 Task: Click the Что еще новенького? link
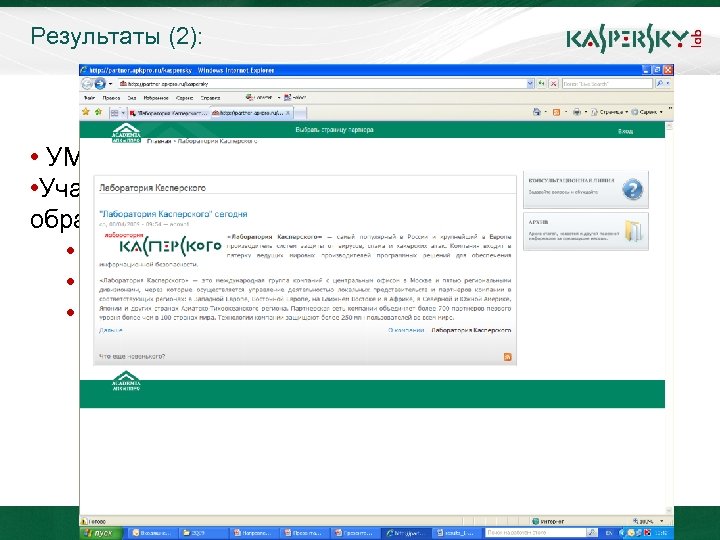click(x=132, y=356)
